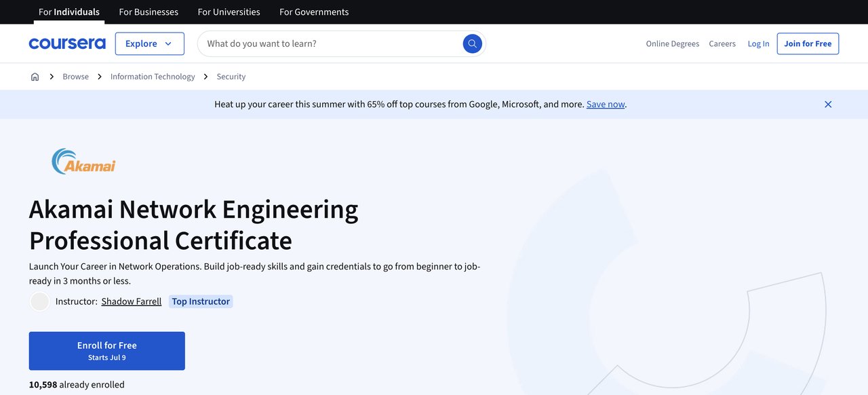Open instructor Shadow Farrell's profile

pyautogui.click(x=132, y=301)
